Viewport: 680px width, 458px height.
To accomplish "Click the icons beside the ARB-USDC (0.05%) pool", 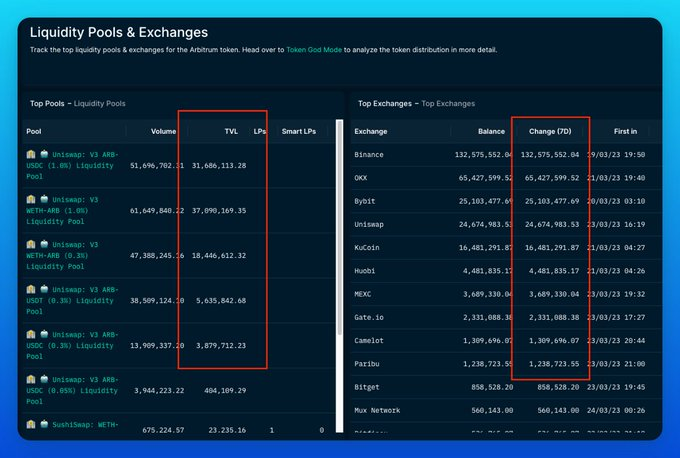I will click(x=37, y=379).
